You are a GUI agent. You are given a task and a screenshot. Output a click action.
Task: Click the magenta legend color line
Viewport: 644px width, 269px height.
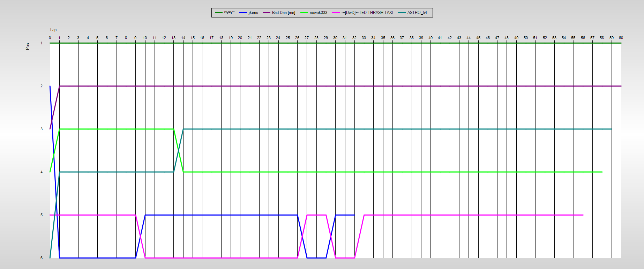coord(336,13)
